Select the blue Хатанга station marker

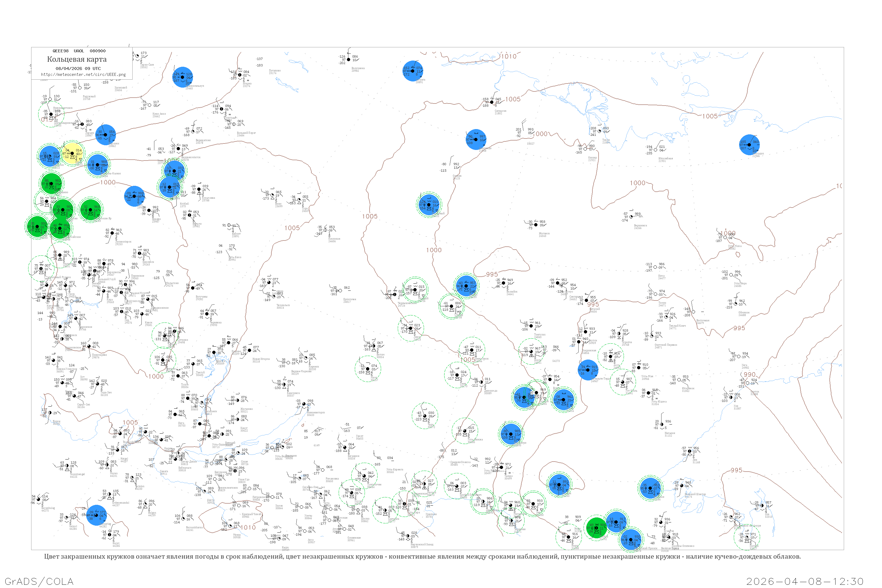point(412,71)
